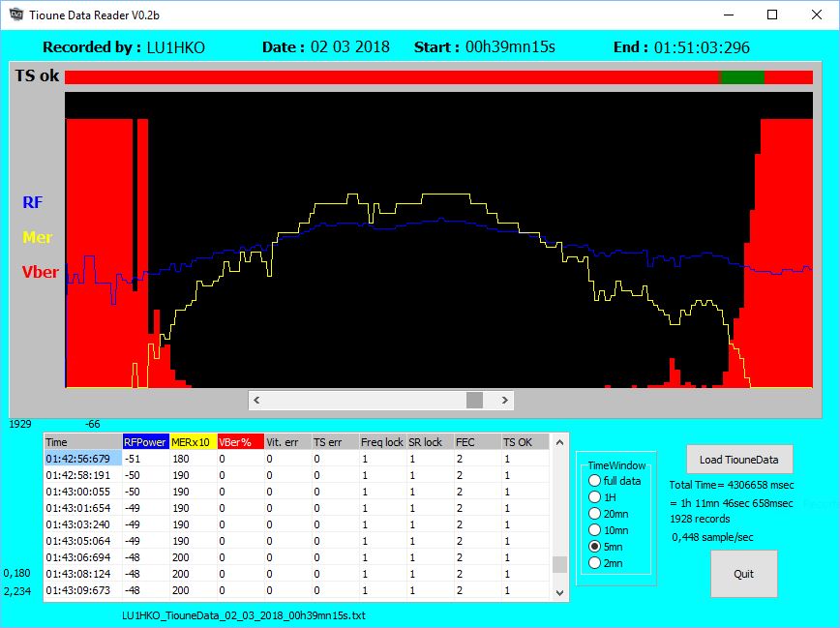
Task: Click the graph scrollbar right arrow
Action: point(504,401)
